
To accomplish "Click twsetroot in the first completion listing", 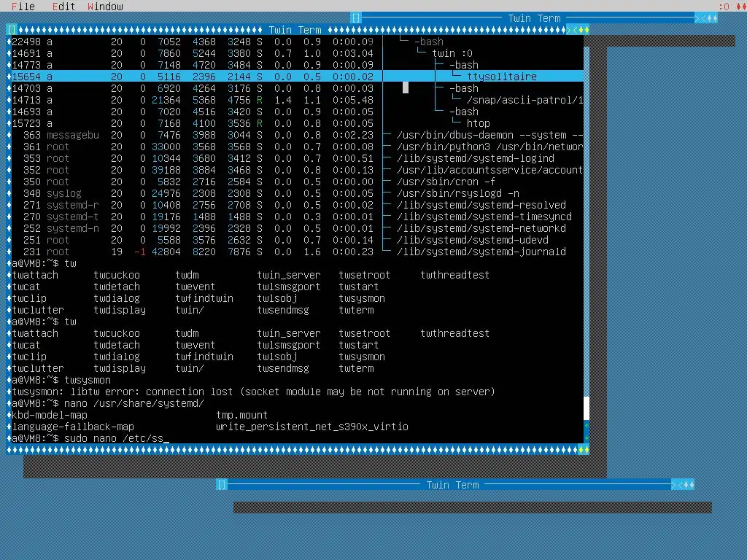I will point(365,275).
